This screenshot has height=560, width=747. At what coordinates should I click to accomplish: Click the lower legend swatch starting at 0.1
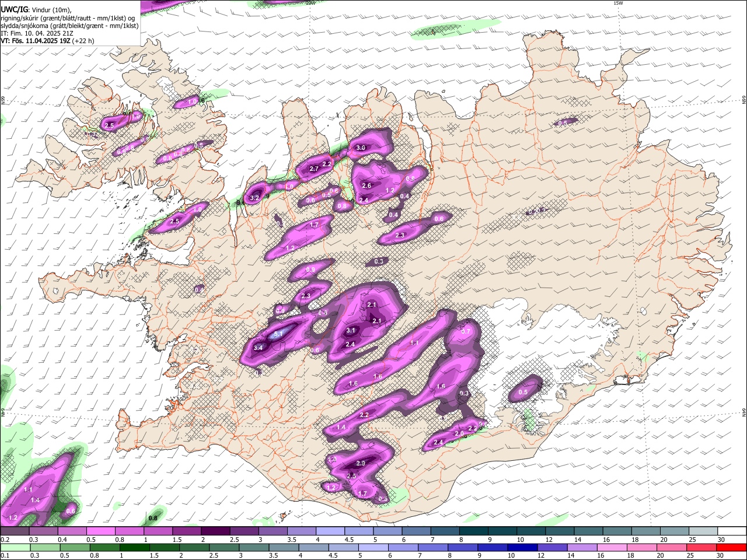pos(15,547)
